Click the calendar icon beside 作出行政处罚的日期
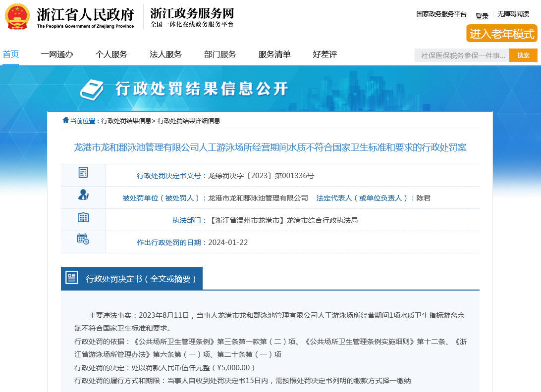Image resolution: width=541 pixels, height=392 pixels. (x=83, y=239)
